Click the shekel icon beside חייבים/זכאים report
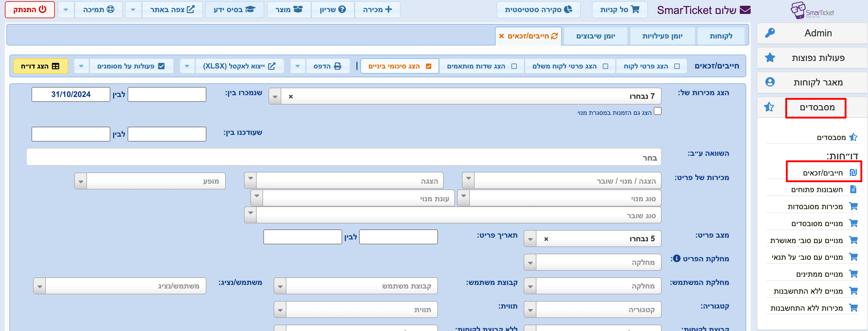The height and width of the screenshot is (331, 868). [853, 173]
